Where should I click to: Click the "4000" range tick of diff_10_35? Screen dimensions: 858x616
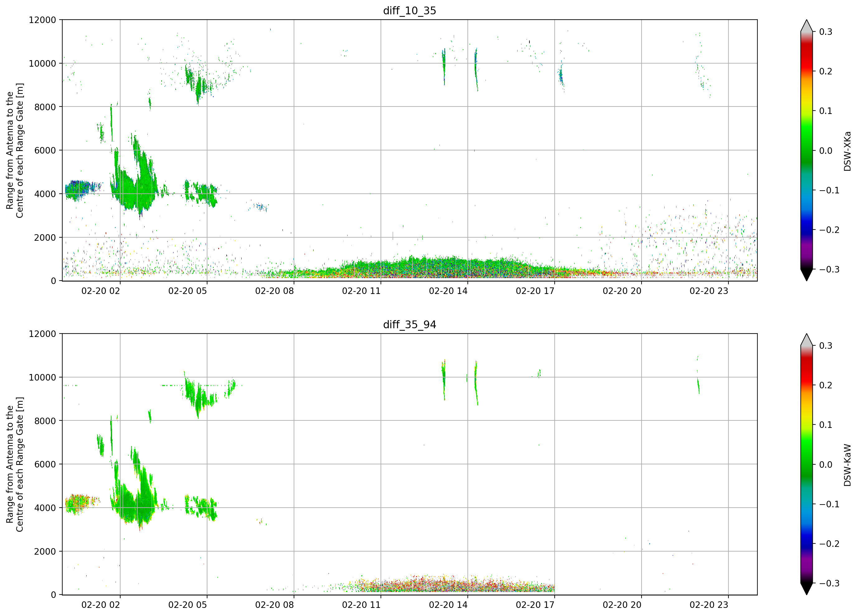tap(45, 194)
